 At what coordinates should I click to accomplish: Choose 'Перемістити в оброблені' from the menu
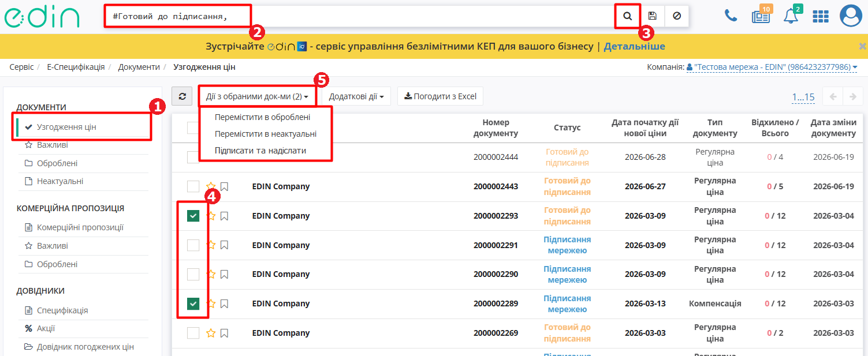[x=262, y=117]
